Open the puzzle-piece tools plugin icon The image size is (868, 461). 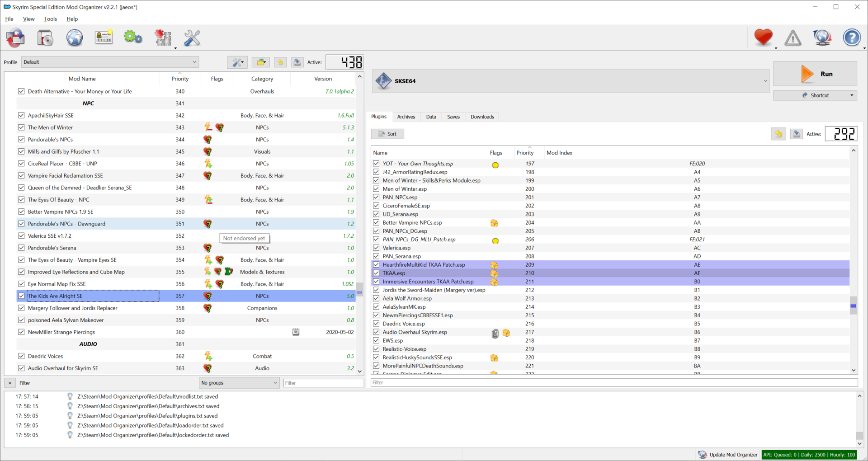click(x=163, y=38)
